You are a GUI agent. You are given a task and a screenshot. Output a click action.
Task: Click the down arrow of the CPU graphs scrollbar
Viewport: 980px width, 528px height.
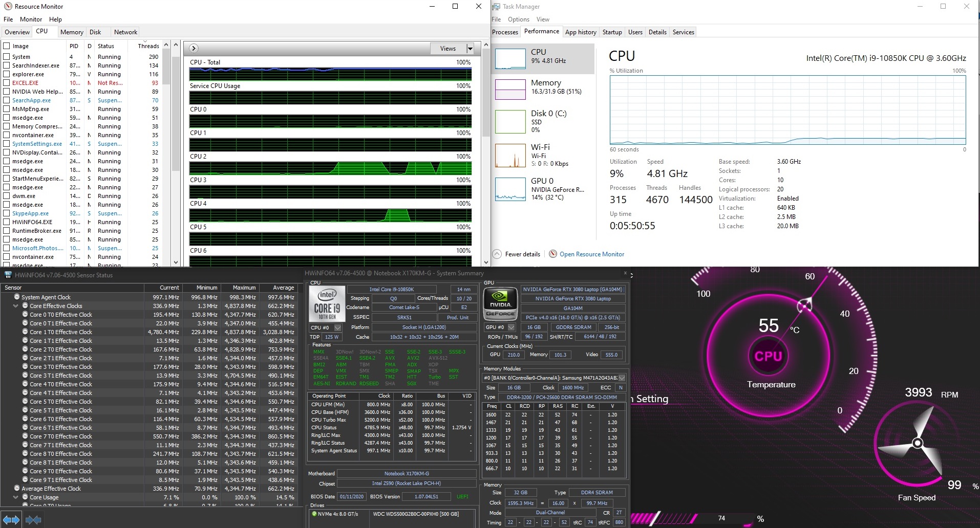(x=486, y=262)
